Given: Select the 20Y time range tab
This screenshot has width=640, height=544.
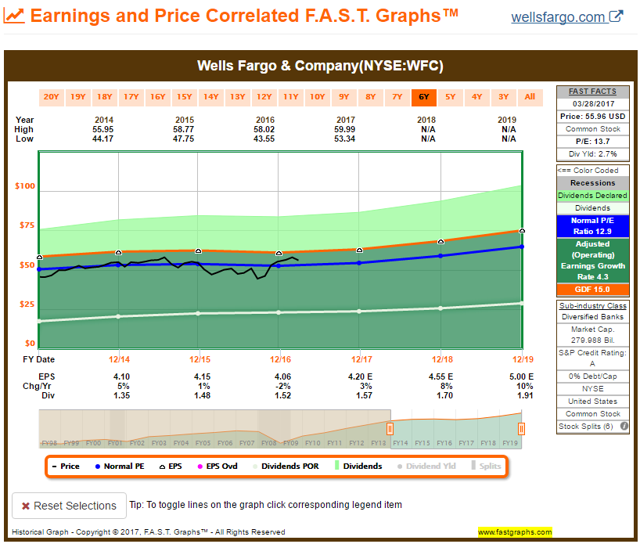Looking at the screenshot, I should [x=51, y=97].
